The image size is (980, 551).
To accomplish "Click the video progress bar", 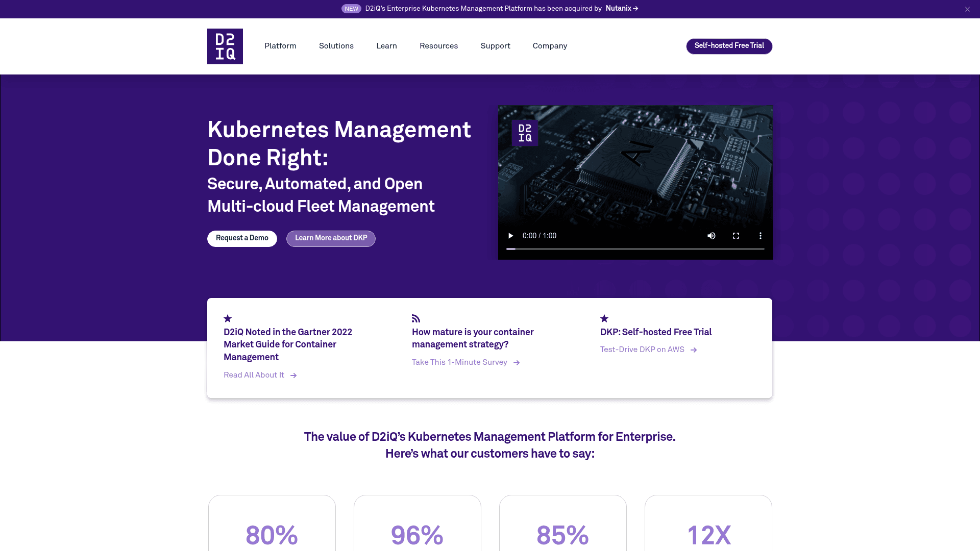I will pyautogui.click(x=635, y=248).
